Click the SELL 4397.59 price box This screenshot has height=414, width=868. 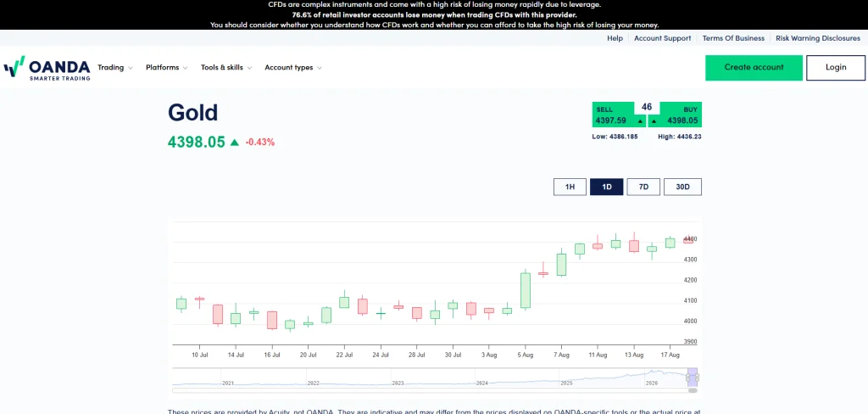pyautogui.click(x=618, y=115)
